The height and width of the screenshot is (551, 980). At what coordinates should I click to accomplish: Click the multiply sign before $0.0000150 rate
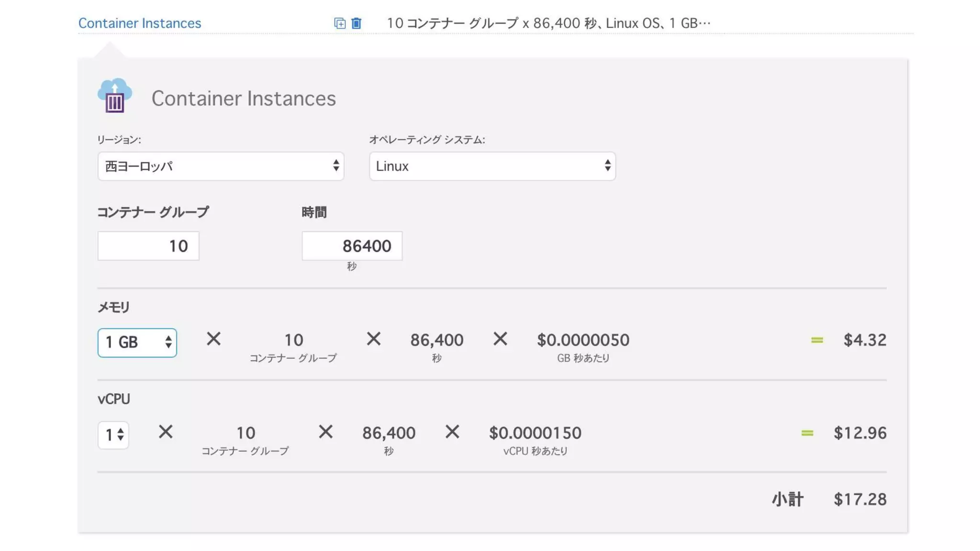point(452,432)
